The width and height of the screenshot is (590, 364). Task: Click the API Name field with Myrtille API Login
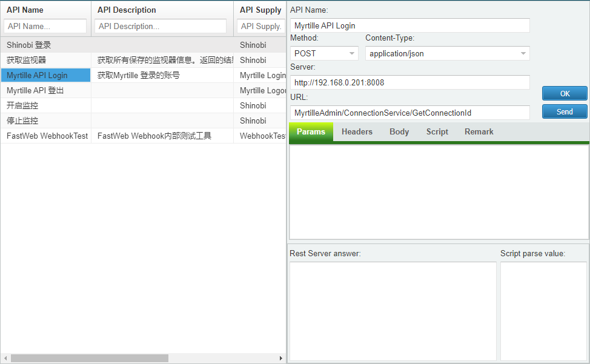pyautogui.click(x=409, y=25)
